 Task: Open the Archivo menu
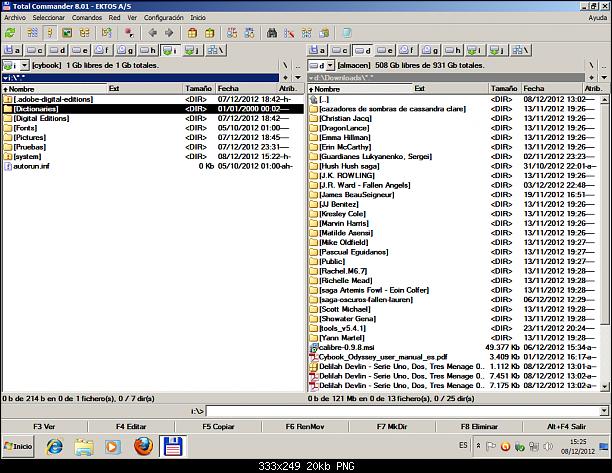(14, 18)
